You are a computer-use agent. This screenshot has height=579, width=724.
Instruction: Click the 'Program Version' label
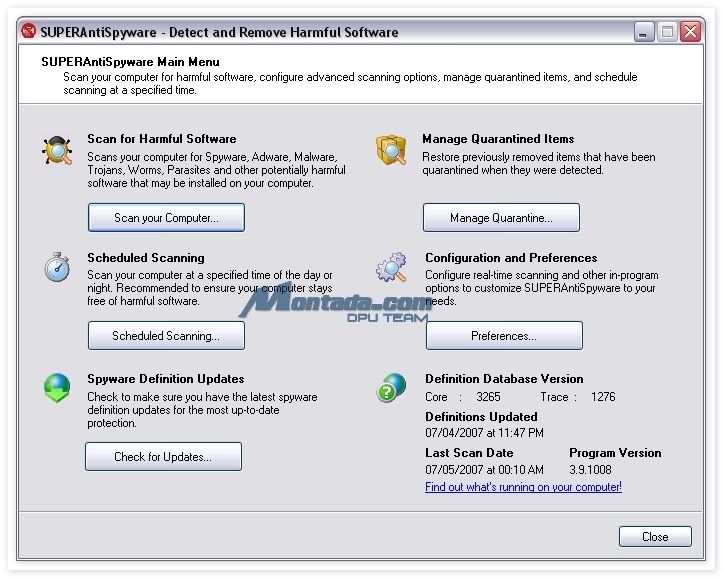[615, 452]
